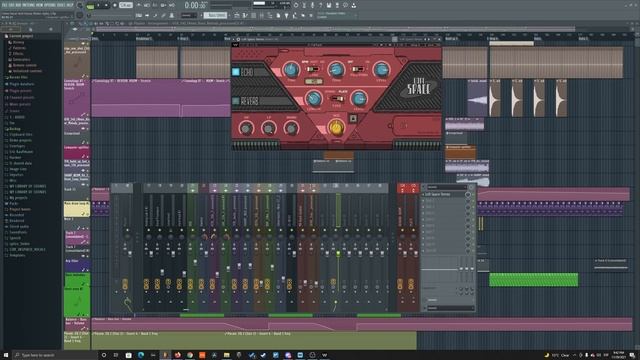Viewport: 640px width, 360px height.
Task: Open the View channel rack toolbar shortcut icon
Action: (253, 16)
